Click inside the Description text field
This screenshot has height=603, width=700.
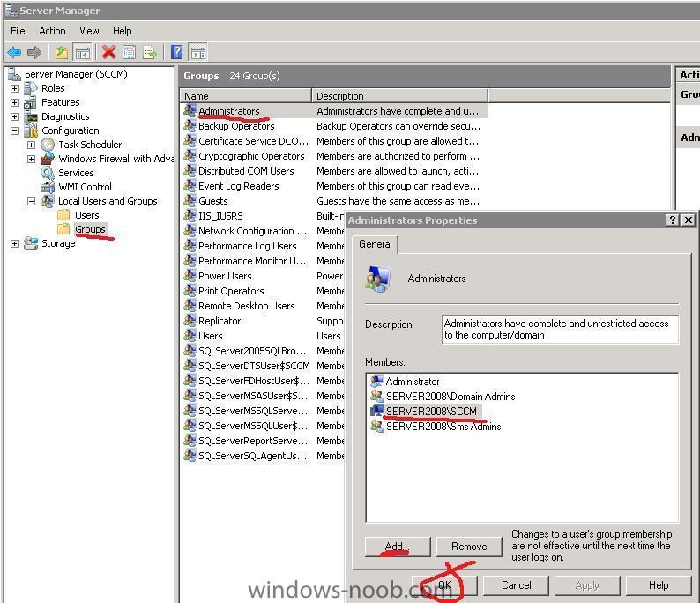pos(561,330)
